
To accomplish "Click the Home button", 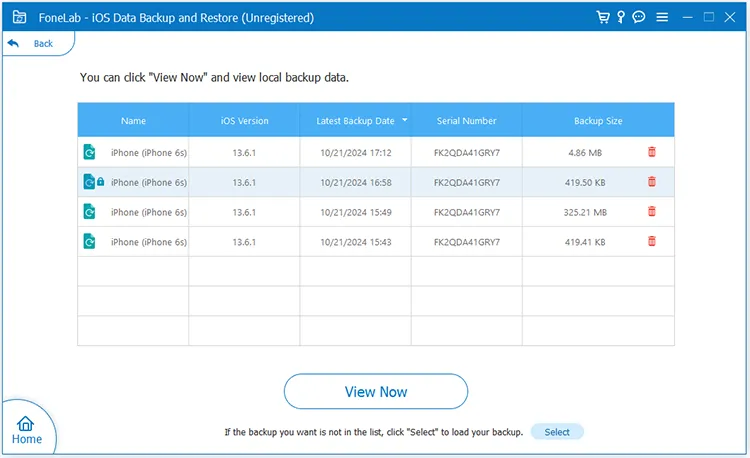I will [x=26, y=430].
